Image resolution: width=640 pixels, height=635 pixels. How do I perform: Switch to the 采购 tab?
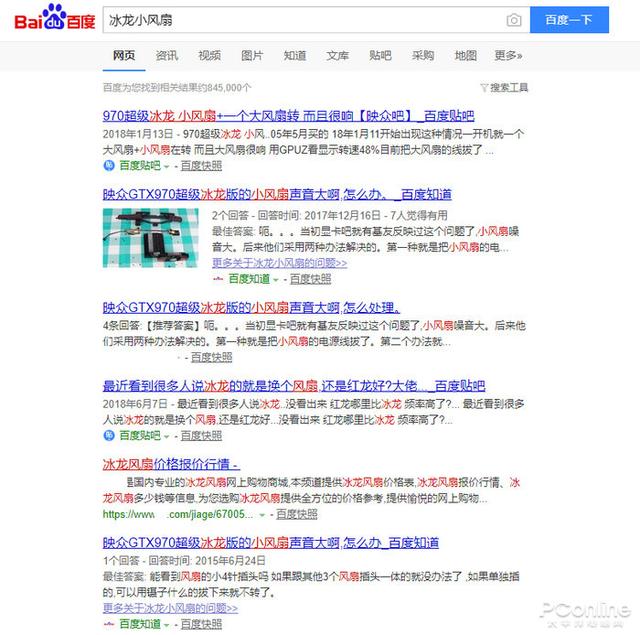point(423,55)
